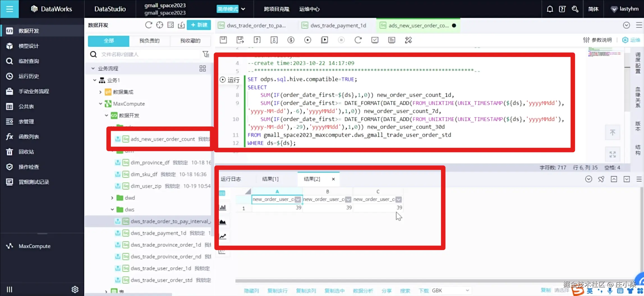Click the notification bell icon
The image size is (644, 296).
[x=550, y=9]
